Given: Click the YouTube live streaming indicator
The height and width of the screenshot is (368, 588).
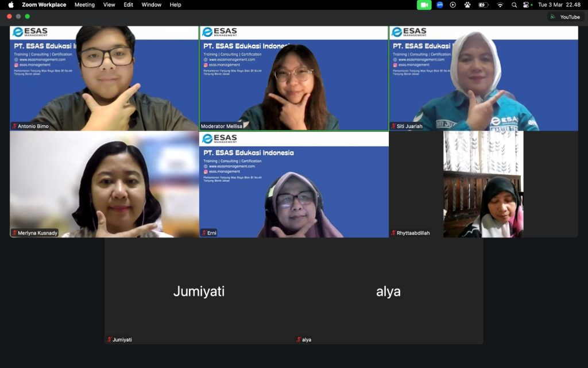Looking at the screenshot, I should [x=565, y=17].
